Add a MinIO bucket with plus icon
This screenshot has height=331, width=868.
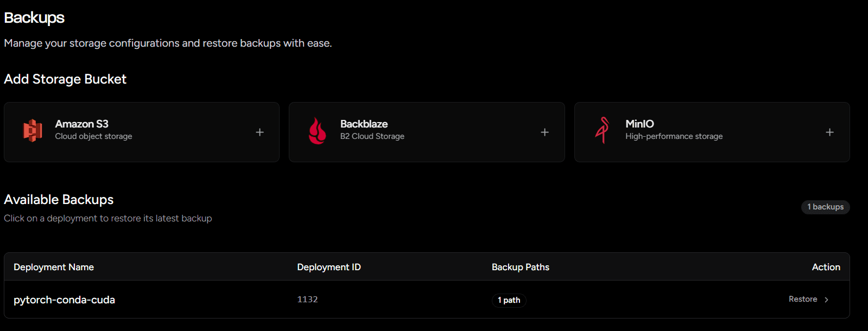[830, 132]
